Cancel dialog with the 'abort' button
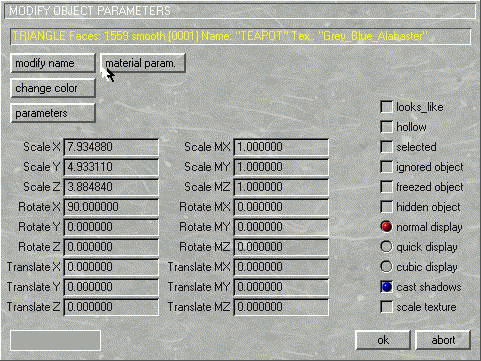Screen dimensions: 481x361 click(443, 340)
